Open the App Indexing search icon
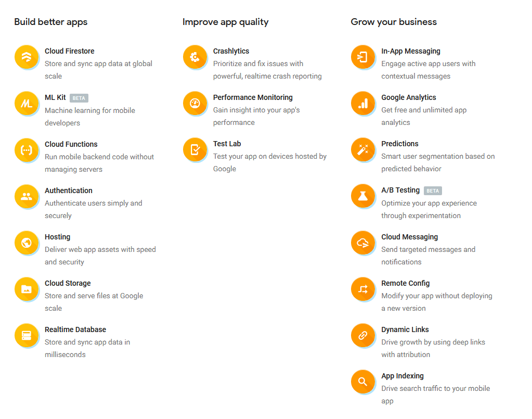Viewport: 532px width, 419px height. (x=363, y=382)
